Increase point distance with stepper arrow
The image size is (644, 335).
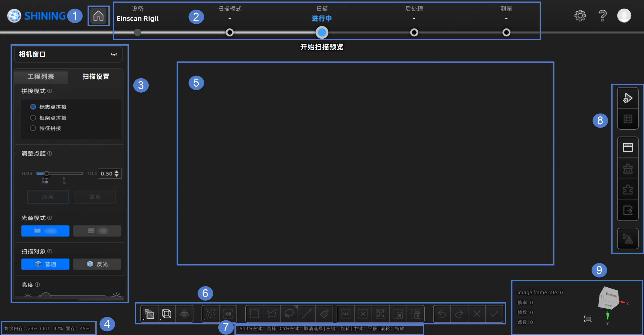click(116, 172)
